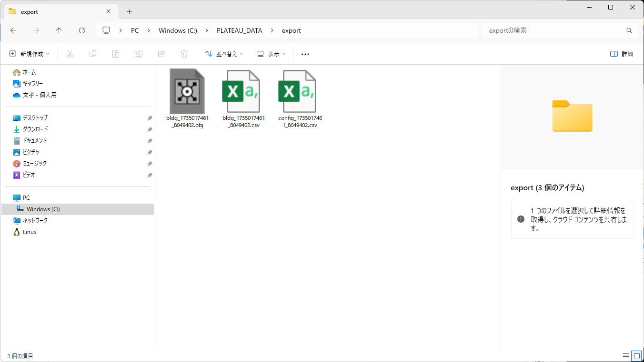Click PLATEAU_DATA in the address breadcrumb
The image size is (644, 362).
coord(239,30)
